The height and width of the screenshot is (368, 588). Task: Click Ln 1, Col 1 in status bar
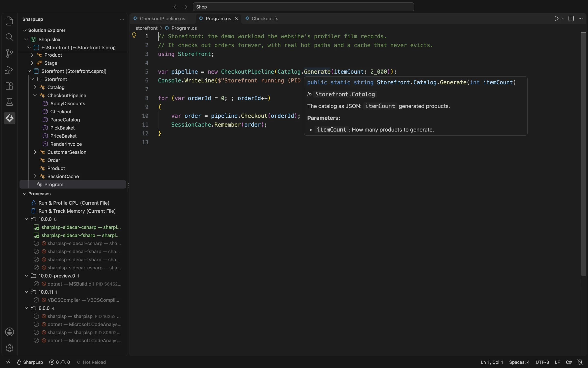click(x=491, y=362)
